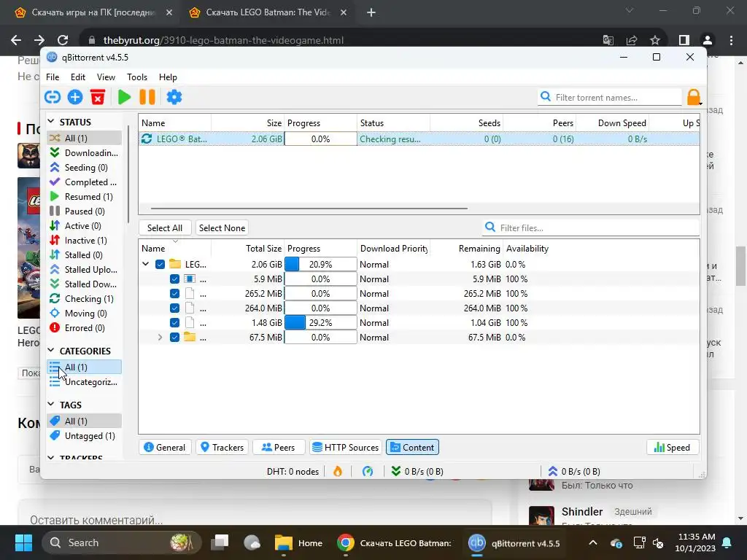Collapse the LEG... root folder tree
The height and width of the screenshot is (560, 747).
coord(146,264)
